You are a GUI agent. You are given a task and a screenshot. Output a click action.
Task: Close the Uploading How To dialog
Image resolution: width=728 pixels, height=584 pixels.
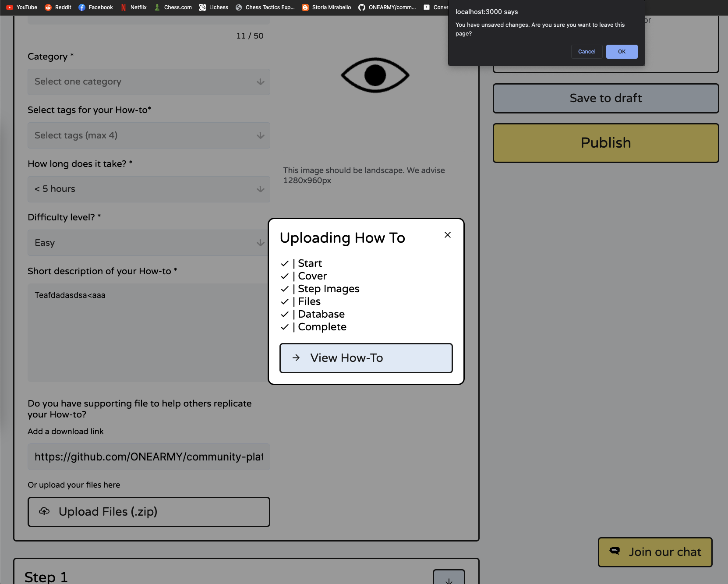(448, 235)
